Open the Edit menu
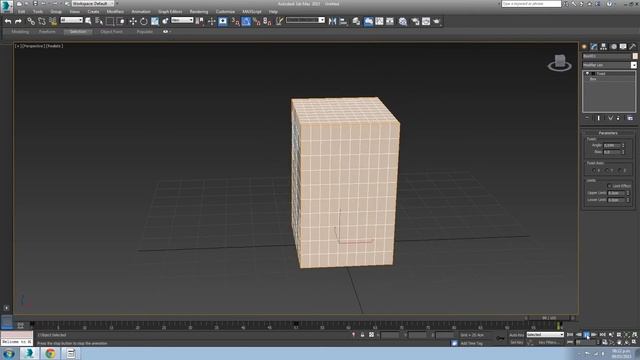Screen dimensions: 640x360 tap(21, 12)
